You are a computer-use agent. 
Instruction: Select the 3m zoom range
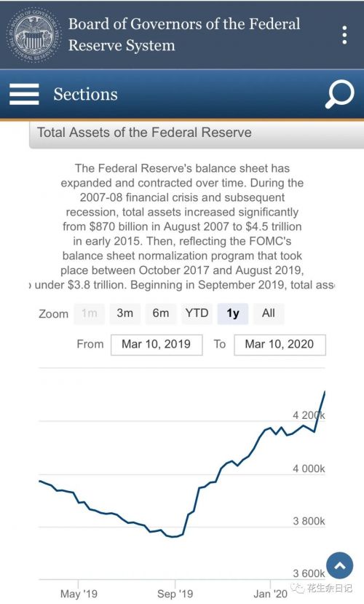click(x=125, y=313)
